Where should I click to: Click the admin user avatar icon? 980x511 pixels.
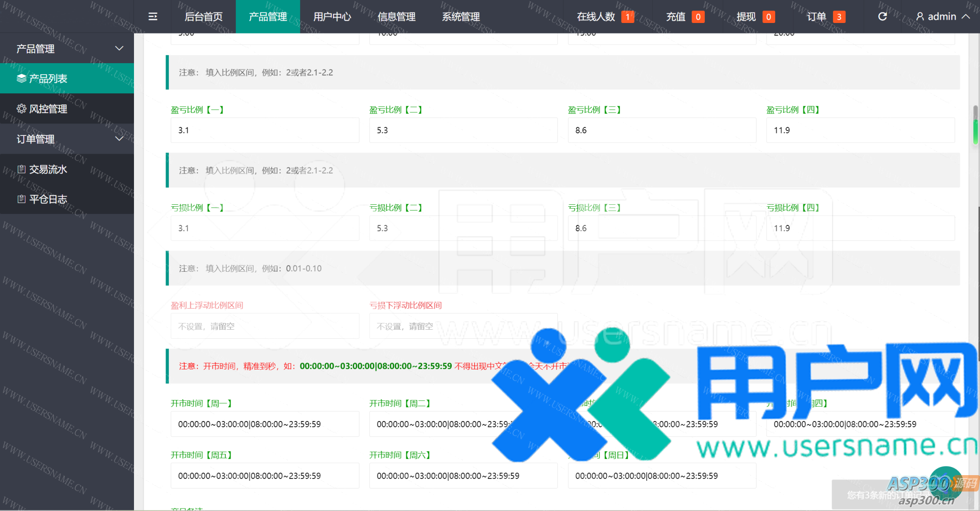pyautogui.click(x=920, y=17)
